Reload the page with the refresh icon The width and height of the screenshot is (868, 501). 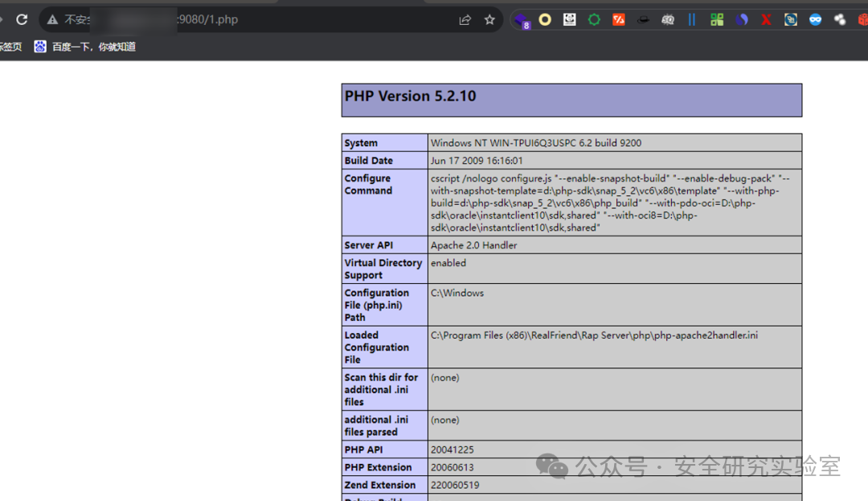coord(22,19)
